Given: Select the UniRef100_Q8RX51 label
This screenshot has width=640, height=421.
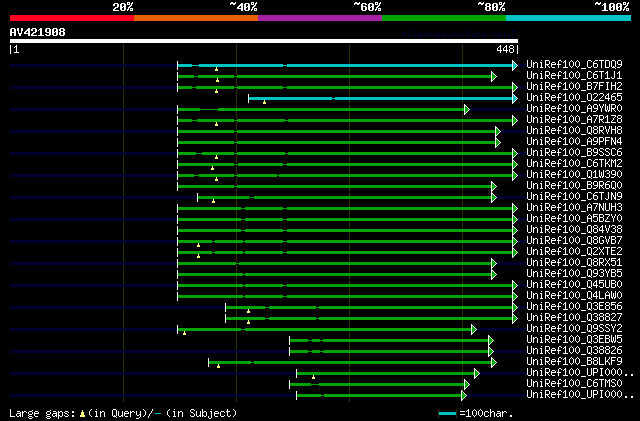Looking at the screenshot, I should coord(574,263).
